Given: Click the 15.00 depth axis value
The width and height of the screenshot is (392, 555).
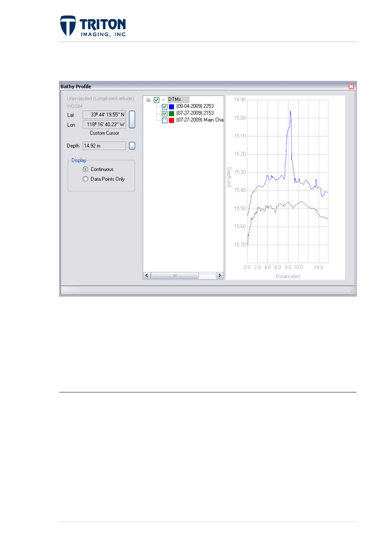Looking at the screenshot, I should pyautogui.click(x=240, y=118).
